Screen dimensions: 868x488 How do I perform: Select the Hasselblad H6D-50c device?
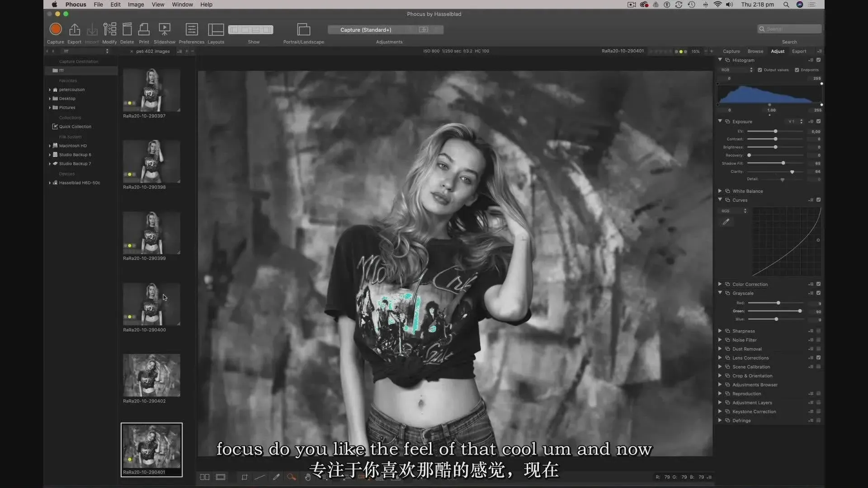80,183
